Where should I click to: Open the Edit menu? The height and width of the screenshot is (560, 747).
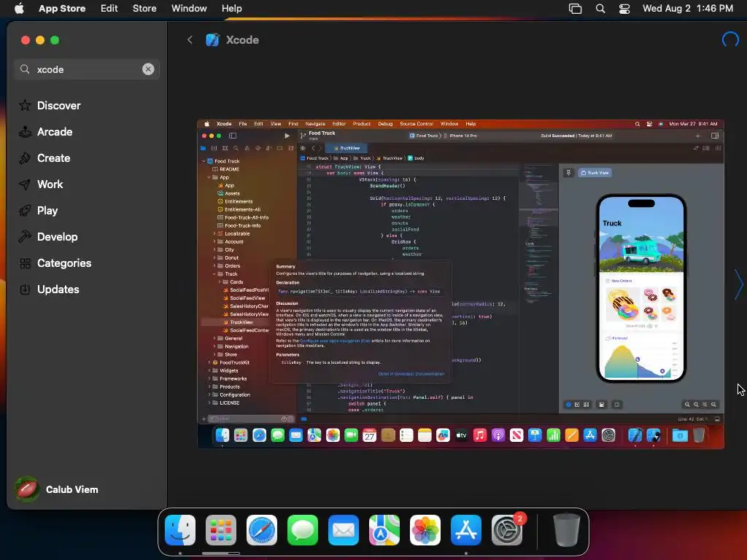click(x=109, y=8)
